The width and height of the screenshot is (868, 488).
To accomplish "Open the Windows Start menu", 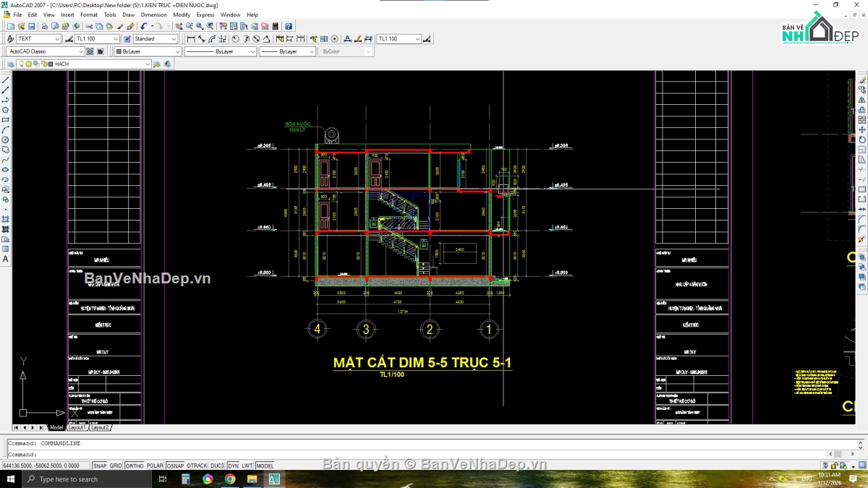I will click(x=11, y=479).
